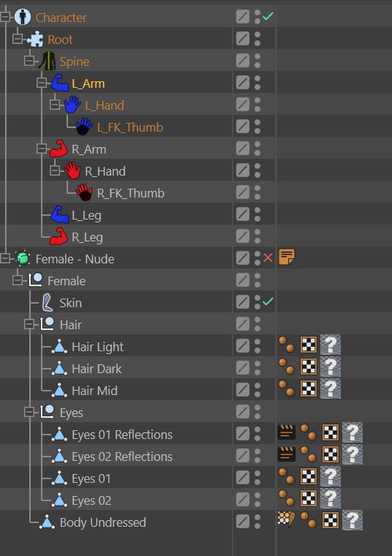
Task: Click the dark blue L_FK_Thumb hand icon
Action: pyautogui.click(x=84, y=127)
